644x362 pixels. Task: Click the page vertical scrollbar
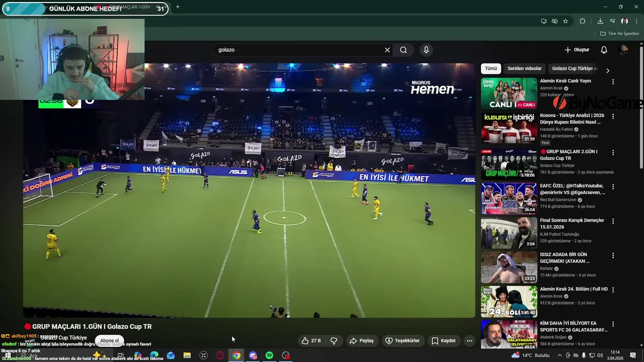pyautogui.click(x=641, y=108)
